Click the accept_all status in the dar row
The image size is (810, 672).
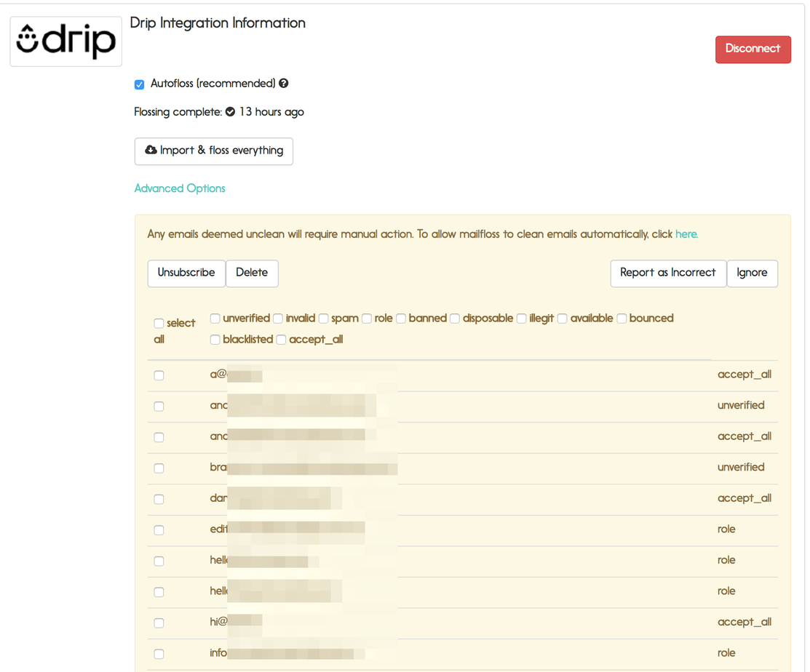pyautogui.click(x=745, y=499)
